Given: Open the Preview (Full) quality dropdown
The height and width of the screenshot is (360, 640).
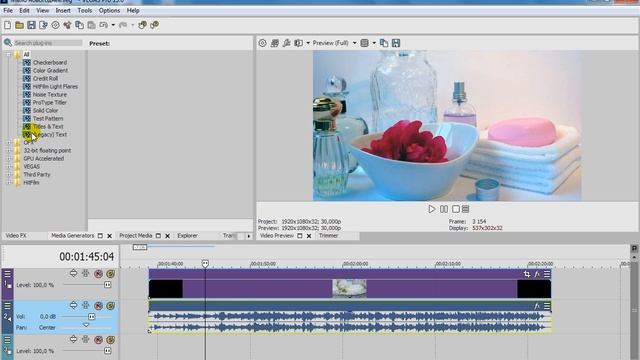Looking at the screenshot, I should click(x=354, y=43).
